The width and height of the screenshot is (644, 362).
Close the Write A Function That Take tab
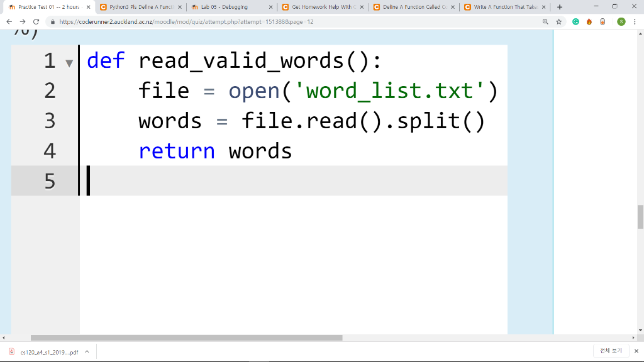(x=543, y=6)
